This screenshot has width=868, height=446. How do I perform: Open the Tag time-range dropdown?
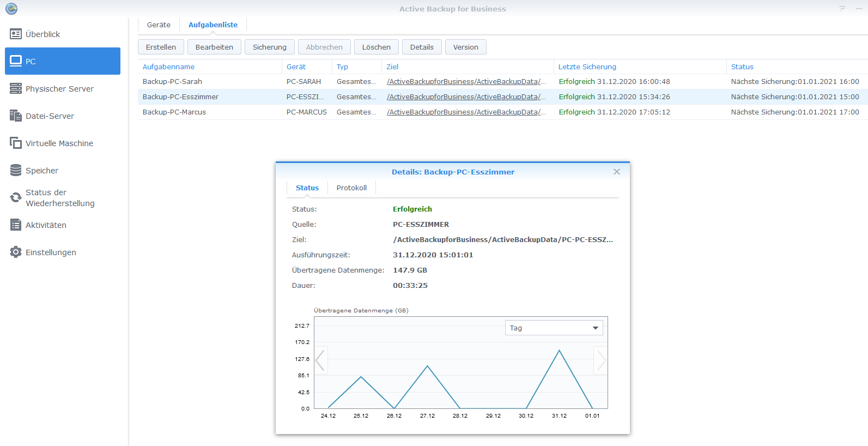pos(554,328)
